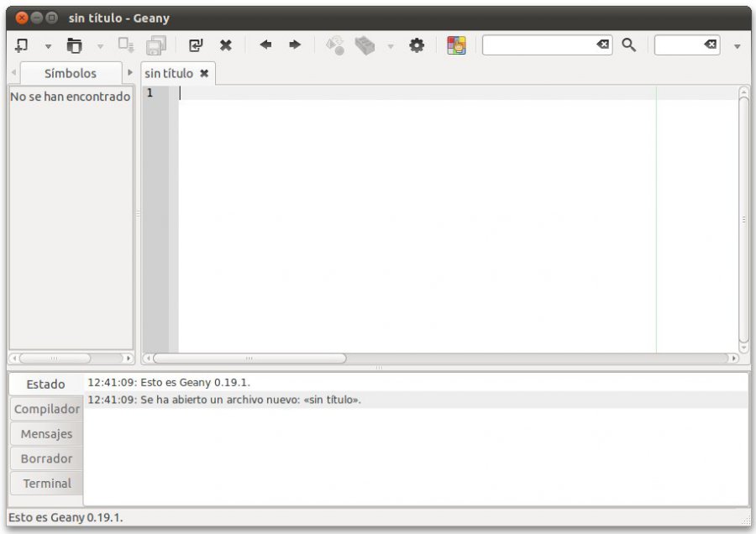This screenshot has width=756, height=534.
Task: Click the editor horizontal scrollbar thumb
Action: pos(249,359)
